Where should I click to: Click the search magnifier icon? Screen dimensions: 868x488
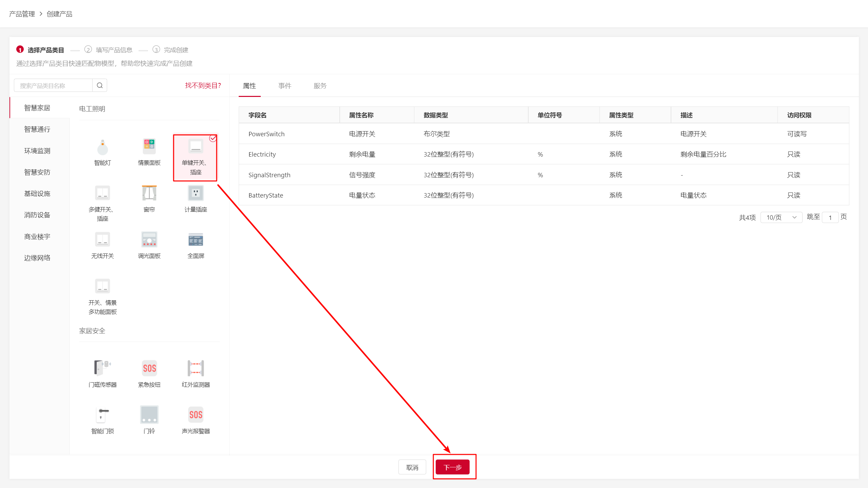pos(100,85)
